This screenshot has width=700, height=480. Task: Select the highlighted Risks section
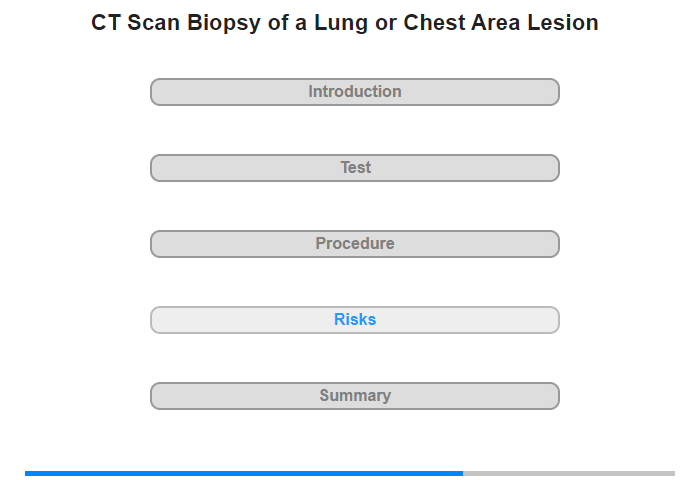point(355,320)
